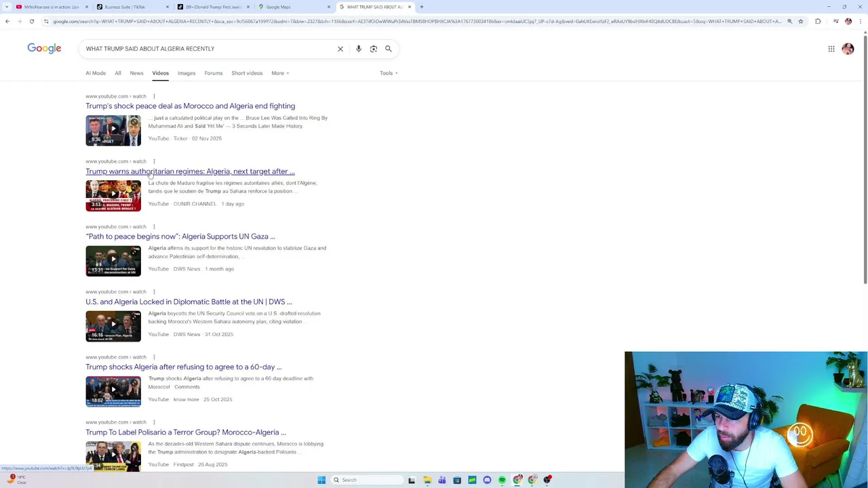Screen dimensions: 868x488
Task: Open Spotify from the taskbar
Action: click(x=502, y=480)
